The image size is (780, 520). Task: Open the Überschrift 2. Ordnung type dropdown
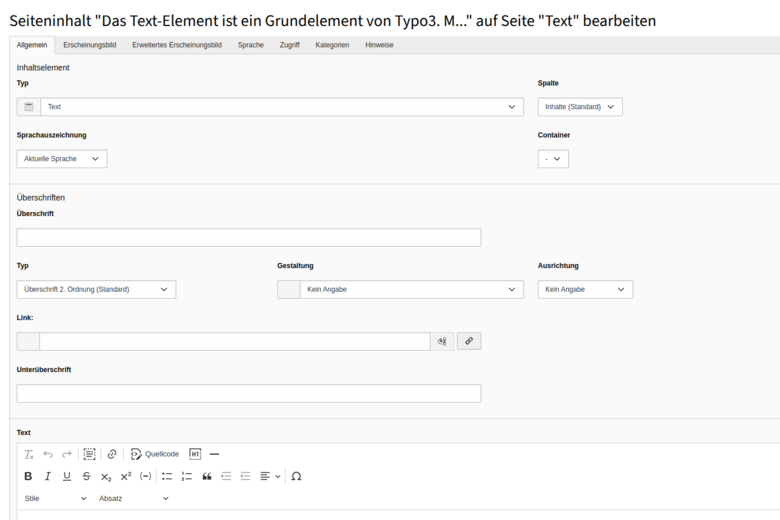coord(97,290)
